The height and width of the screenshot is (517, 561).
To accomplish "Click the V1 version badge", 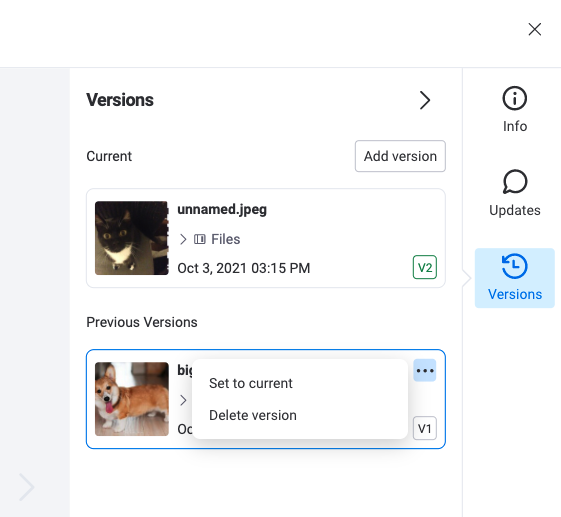I will click(425, 428).
